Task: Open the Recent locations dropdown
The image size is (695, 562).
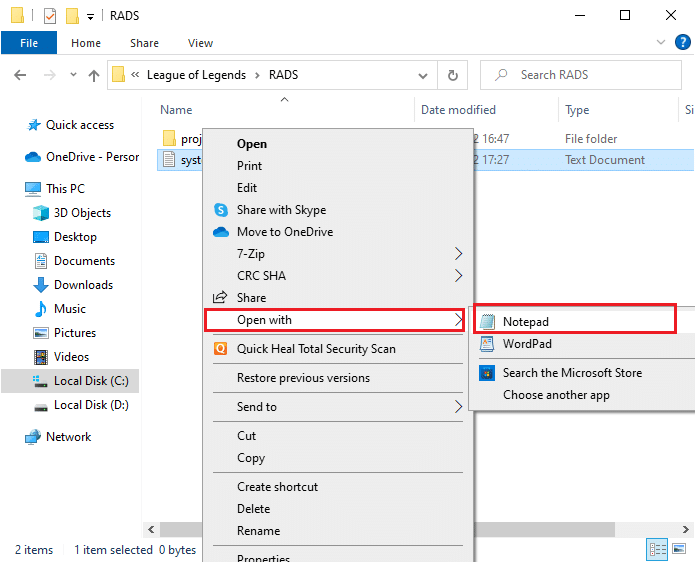Action: (x=73, y=74)
